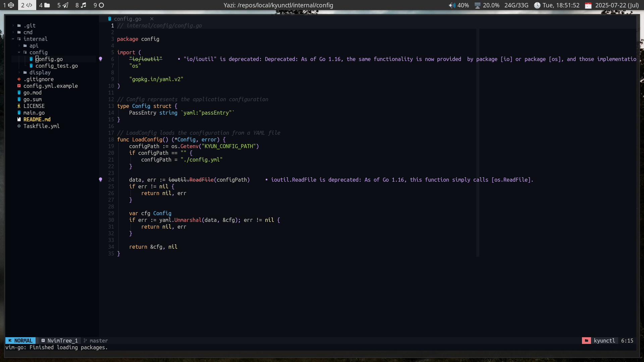Switch to workspace 8 music icon
Image resolution: width=644 pixels, height=362 pixels.
point(80,5)
